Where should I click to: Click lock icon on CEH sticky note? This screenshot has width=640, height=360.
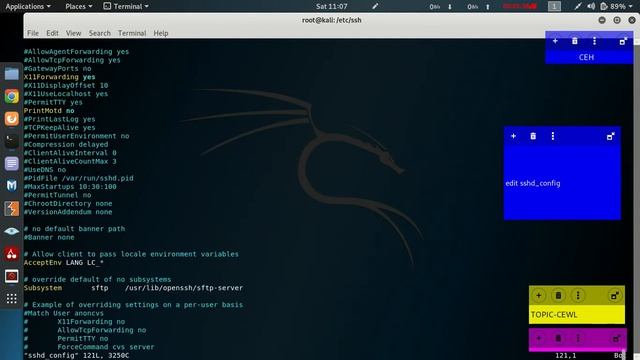coord(623,41)
